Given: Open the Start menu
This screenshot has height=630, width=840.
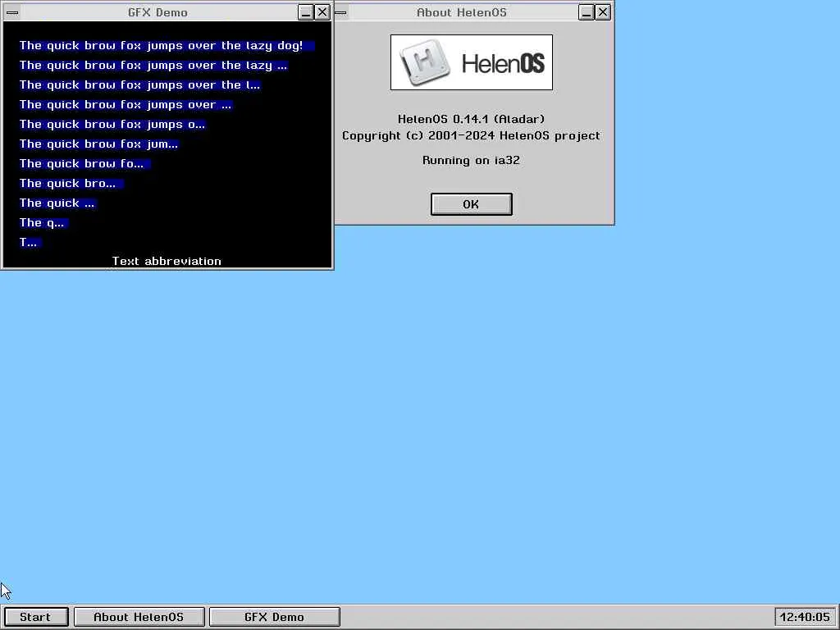Looking at the screenshot, I should pos(36,617).
